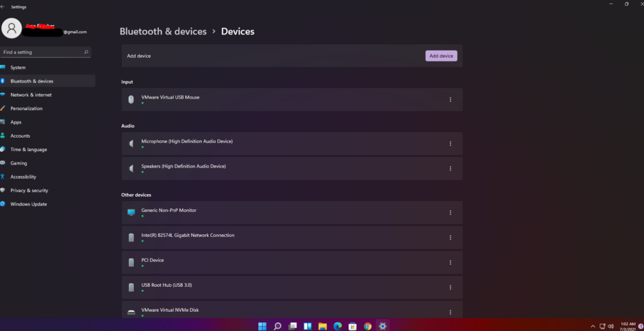Viewport: 644px width, 331px height.
Task: Open more options for Generic Non-PnP Monitor
Action: [450, 213]
